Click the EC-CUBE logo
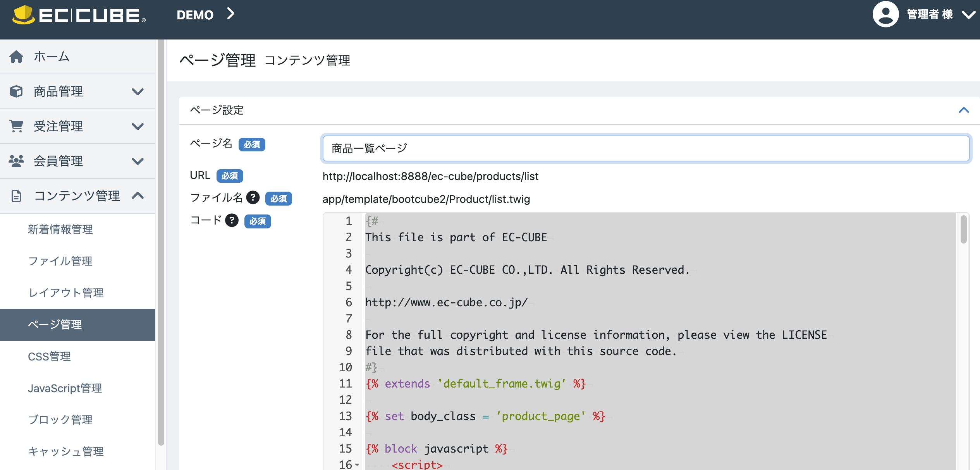 click(x=79, y=15)
